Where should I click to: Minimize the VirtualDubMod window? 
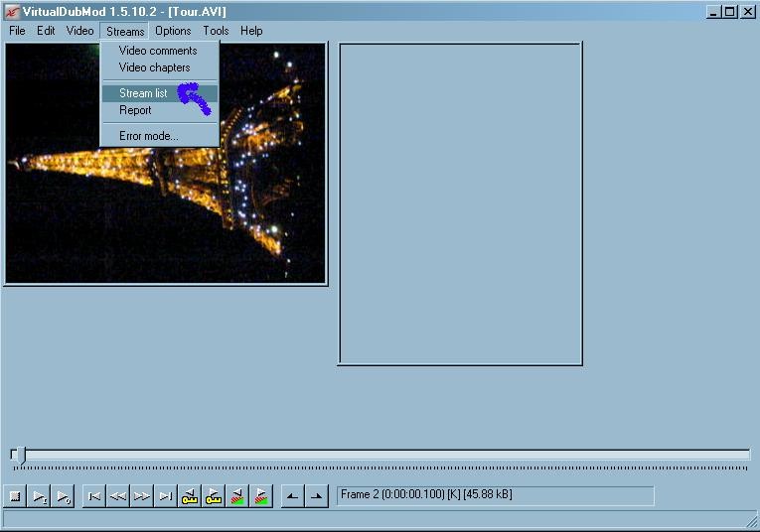click(x=712, y=12)
